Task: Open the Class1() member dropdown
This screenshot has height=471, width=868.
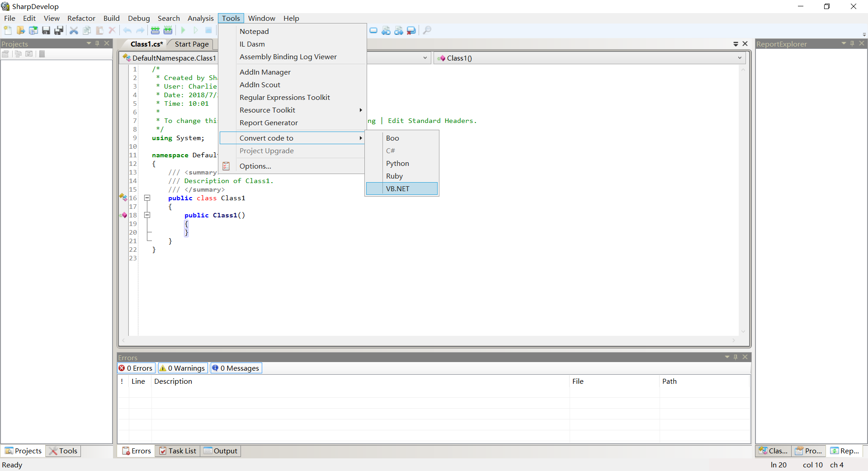Action: point(740,58)
